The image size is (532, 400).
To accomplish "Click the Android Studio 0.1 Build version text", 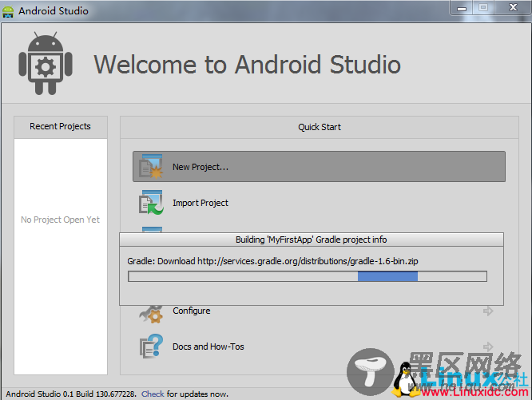I will click(x=71, y=394).
